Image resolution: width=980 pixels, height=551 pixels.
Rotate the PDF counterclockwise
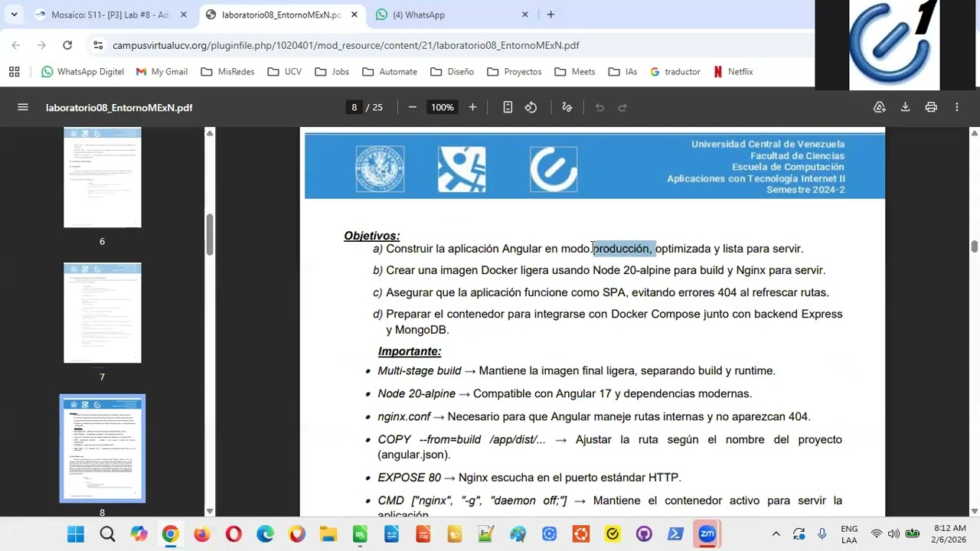tap(531, 107)
